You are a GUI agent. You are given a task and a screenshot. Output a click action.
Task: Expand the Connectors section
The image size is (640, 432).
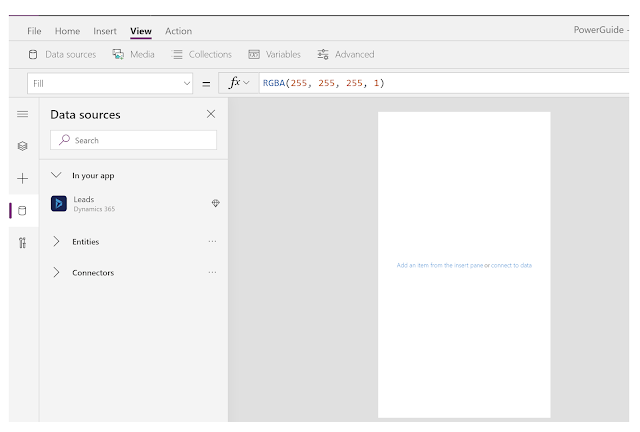56,272
